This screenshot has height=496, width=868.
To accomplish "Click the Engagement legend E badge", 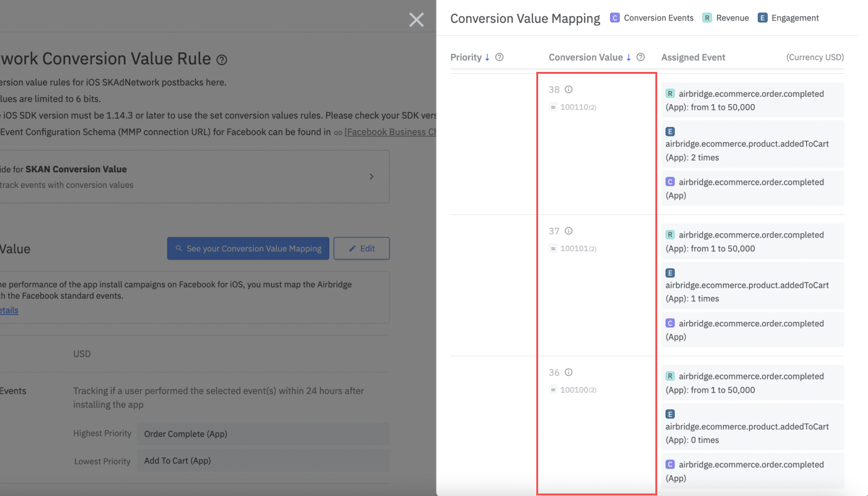I will coord(762,18).
